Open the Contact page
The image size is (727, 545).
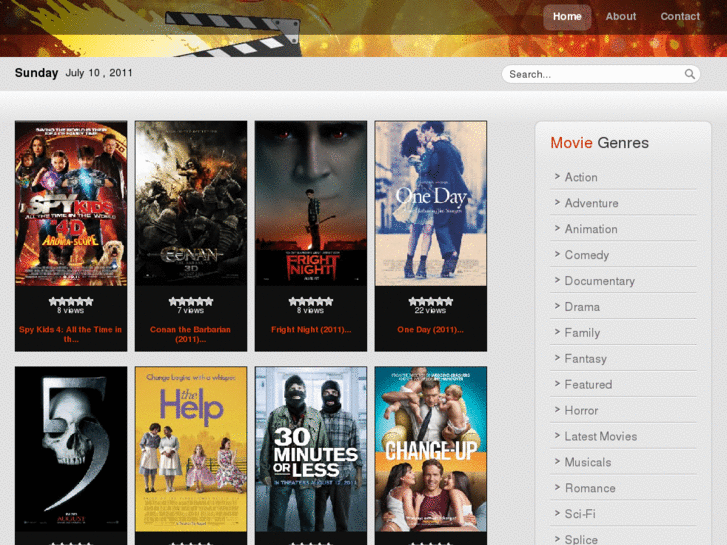pyautogui.click(x=680, y=17)
